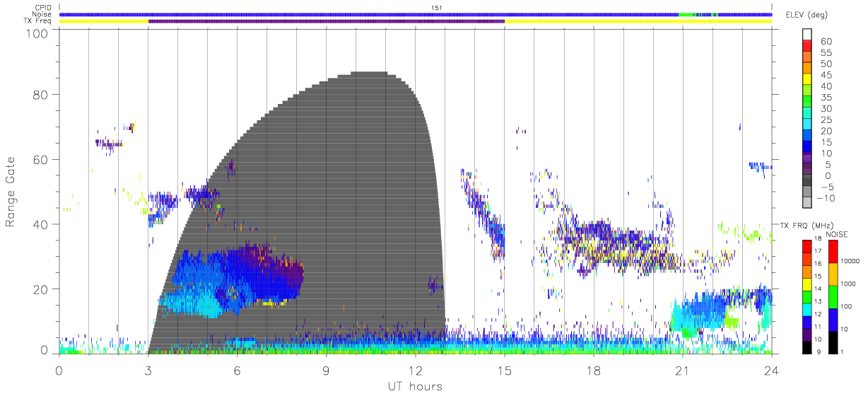The image size is (868, 401).
Task: Click the 1 label on NOISE colorbar
Action: tap(843, 351)
